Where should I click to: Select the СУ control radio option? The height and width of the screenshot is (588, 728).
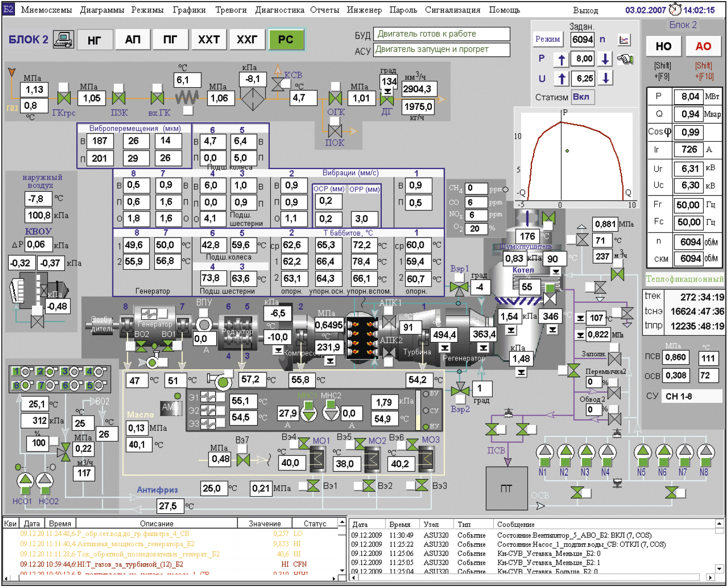pos(426,411)
